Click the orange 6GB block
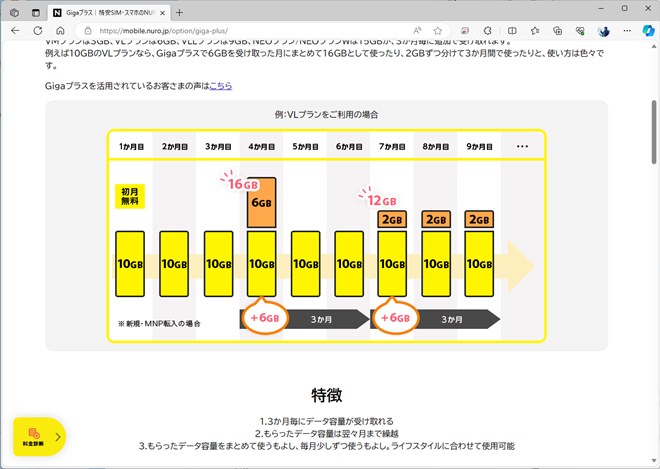The width and height of the screenshot is (660, 469). coord(261,203)
